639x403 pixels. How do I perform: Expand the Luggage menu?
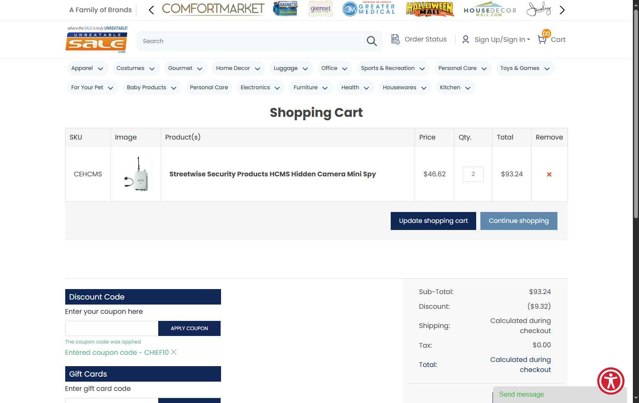291,68
